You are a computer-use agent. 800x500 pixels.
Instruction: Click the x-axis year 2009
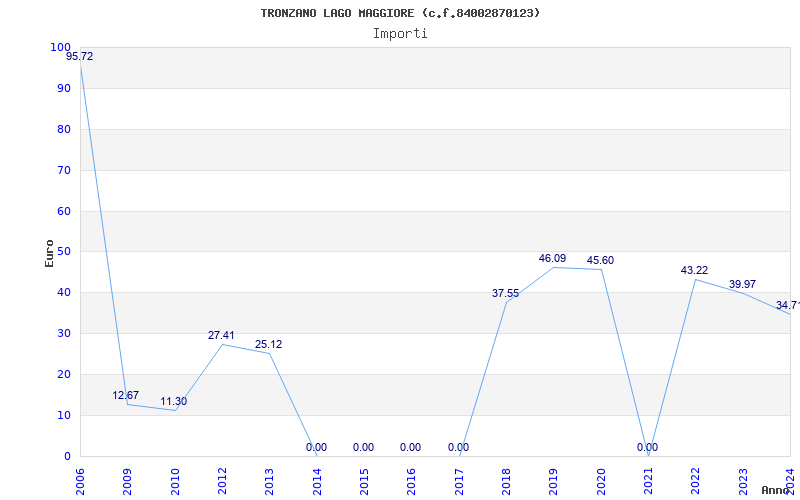click(127, 482)
